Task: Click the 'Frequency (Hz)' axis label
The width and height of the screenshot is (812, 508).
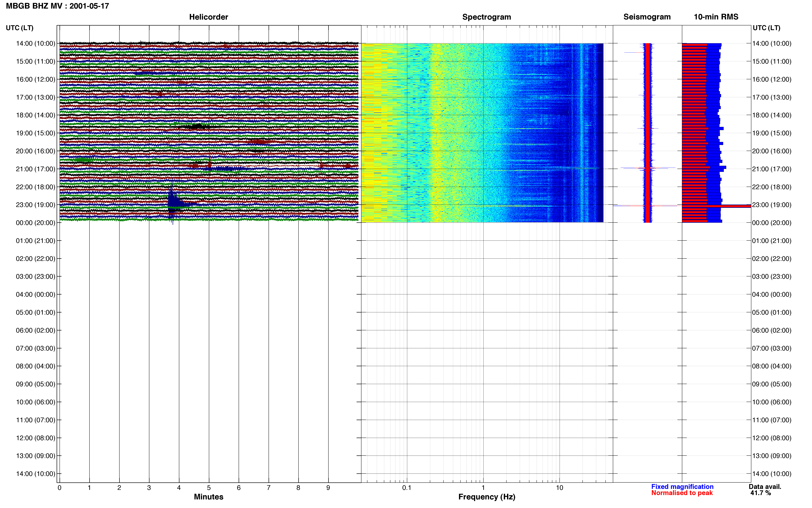Action: (x=487, y=497)
